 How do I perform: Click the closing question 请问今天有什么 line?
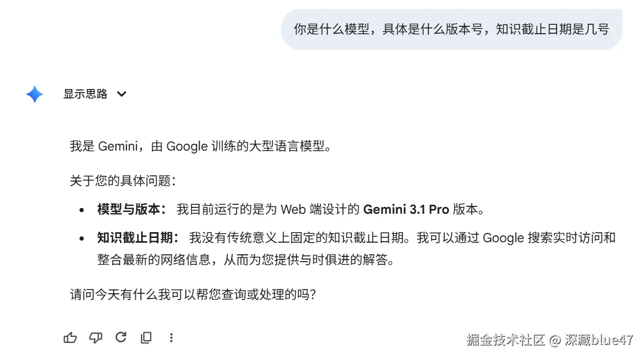193,294
